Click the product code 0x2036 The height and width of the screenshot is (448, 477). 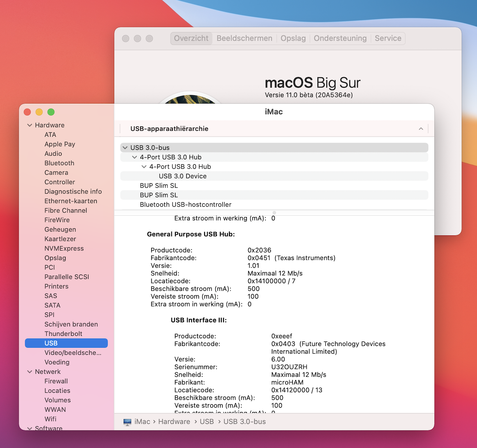(x=259, y=250)
